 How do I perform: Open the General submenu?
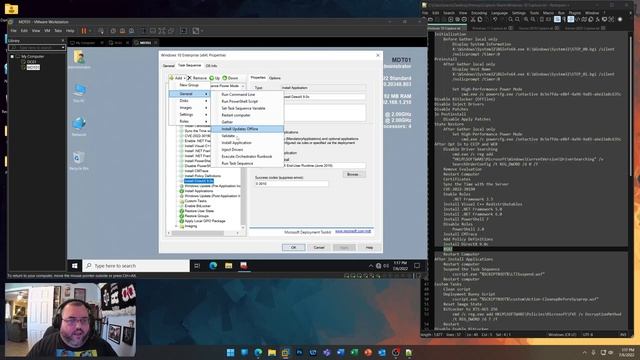click(189, 94)
